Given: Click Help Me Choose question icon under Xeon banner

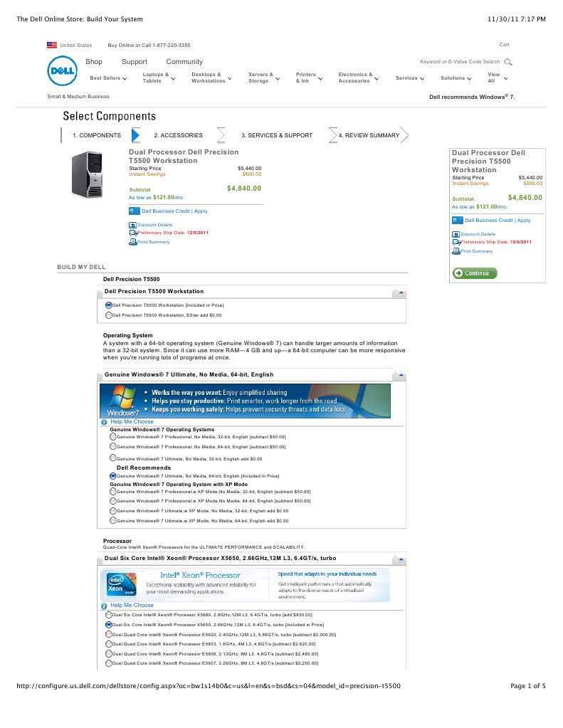Looking at the screenshot, I should (x=104, y=606).
